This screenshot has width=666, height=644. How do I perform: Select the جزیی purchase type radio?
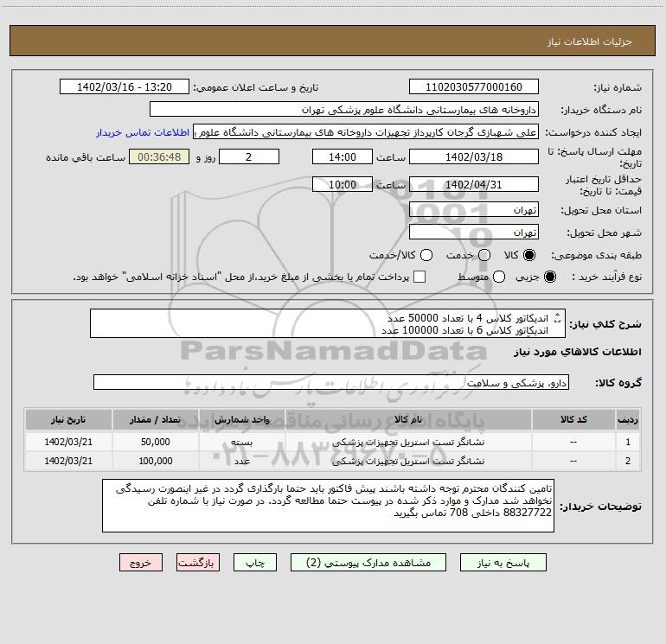[549, 277]
